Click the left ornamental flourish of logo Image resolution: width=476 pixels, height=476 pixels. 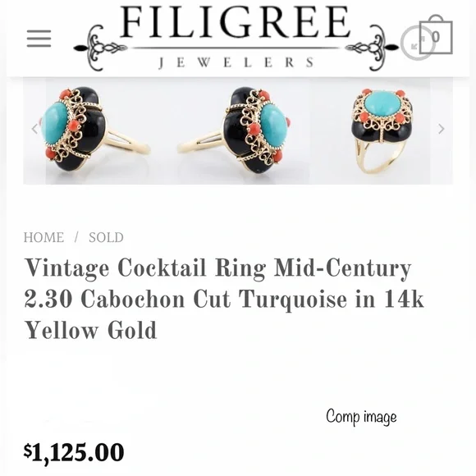pos(100,48)
